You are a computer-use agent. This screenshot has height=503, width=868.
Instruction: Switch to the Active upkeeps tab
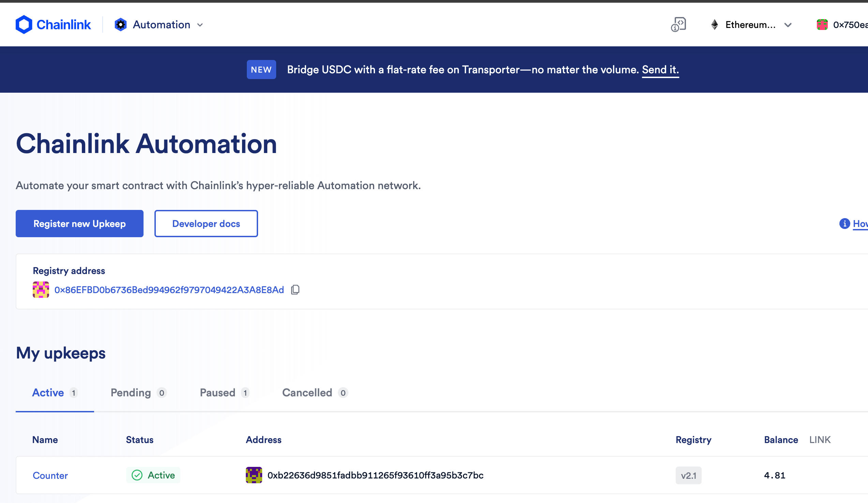tap(55, 393)
